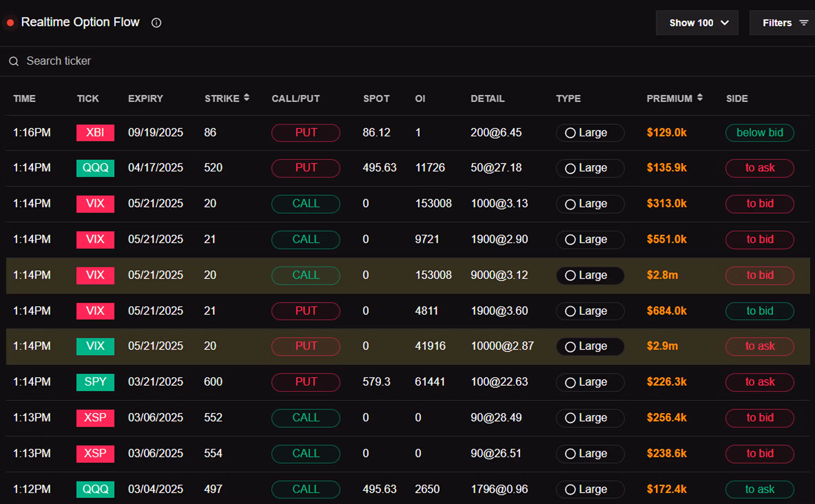The image size is (815, 504).
Task: Click the red live indicator dot
Action: [10, 23]
